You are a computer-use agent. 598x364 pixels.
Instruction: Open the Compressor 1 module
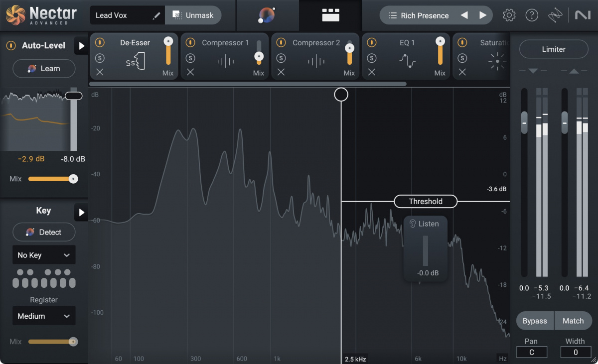(224, 43)
